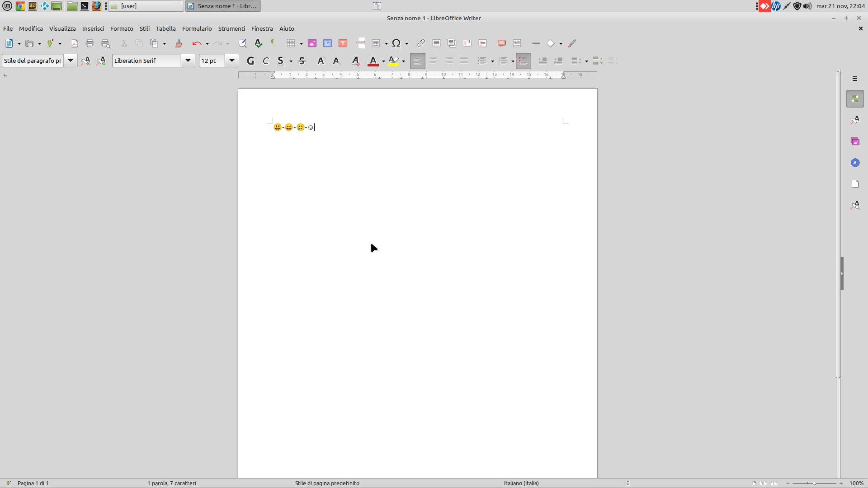868x488 pixels.
Task: Click the word count in status bar
Action: tap(172, 483)
